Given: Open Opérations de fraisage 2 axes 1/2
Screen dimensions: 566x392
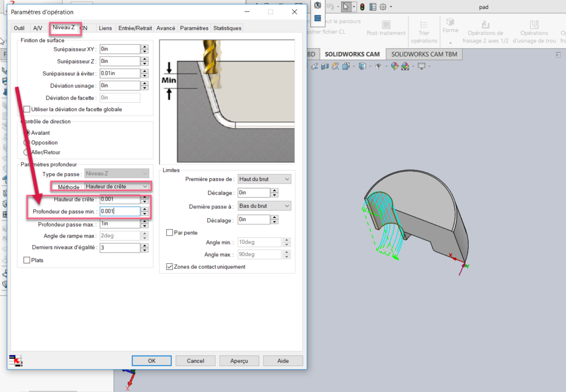Looking at the screenshot, I should pyautogui.click(x=485, y=25).
